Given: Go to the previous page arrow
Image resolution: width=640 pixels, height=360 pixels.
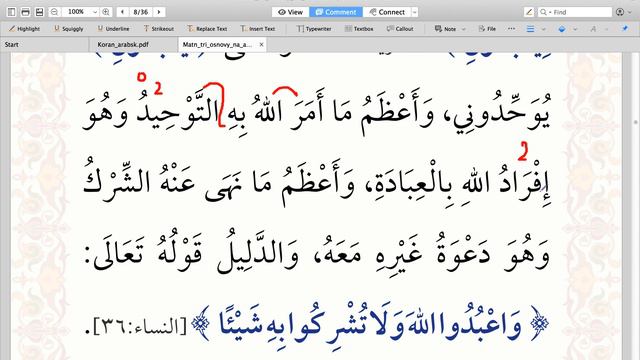Looking at the screenshot, I should [122, 12].
